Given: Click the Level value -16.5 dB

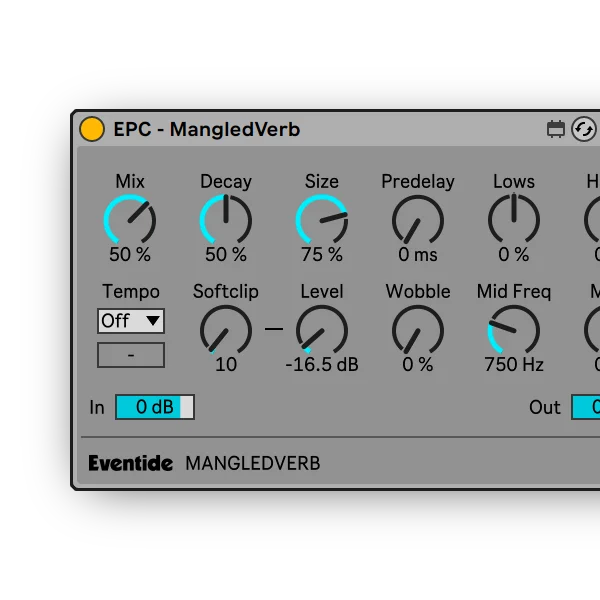Looking at the screenshot, I should [x=322, y=364].
